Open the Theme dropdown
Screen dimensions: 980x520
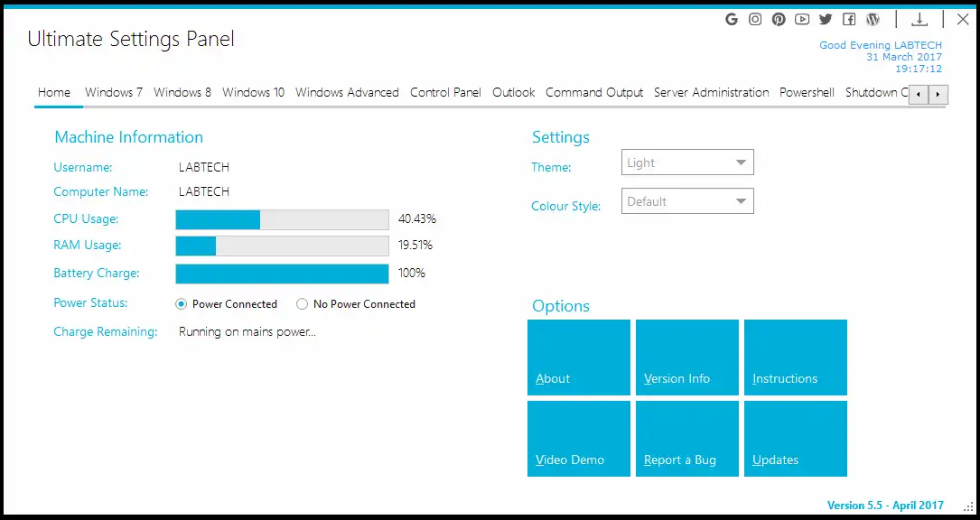[687, 163]
